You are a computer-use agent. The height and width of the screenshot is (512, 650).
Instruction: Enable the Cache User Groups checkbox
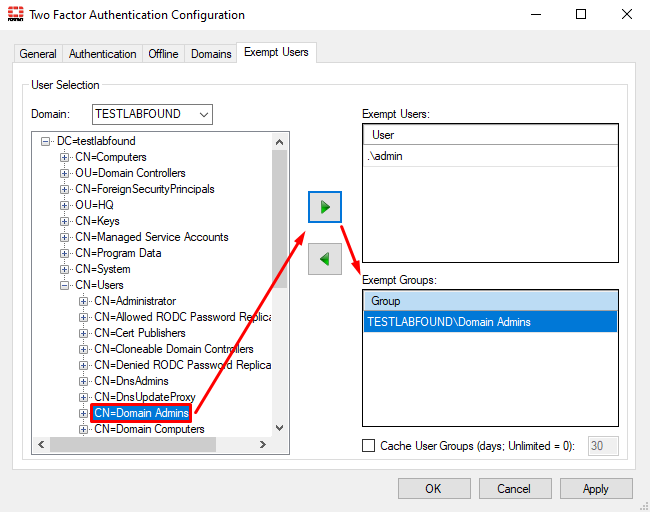[369, 446]
